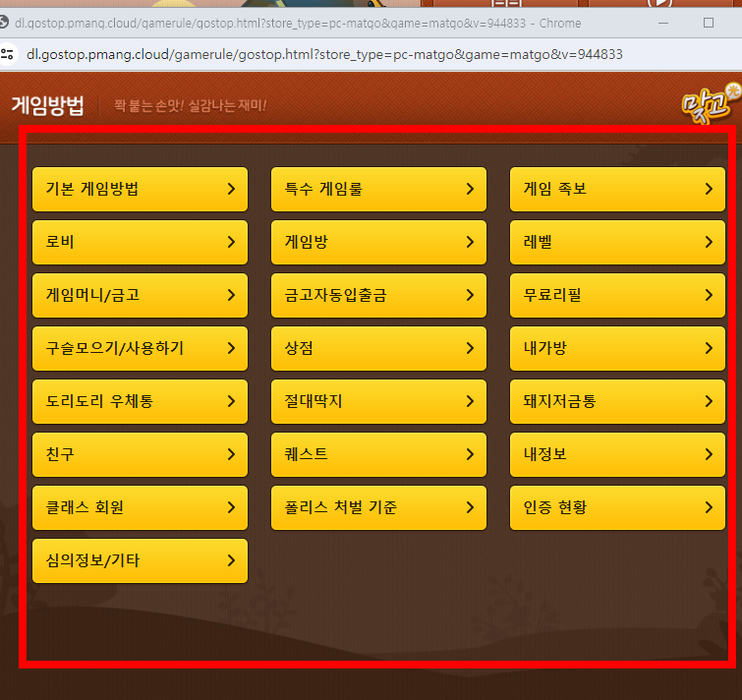This screenshot has width=742, height=700.
Task: Open 게임머니/금고 guide
Action: [140, 295]
